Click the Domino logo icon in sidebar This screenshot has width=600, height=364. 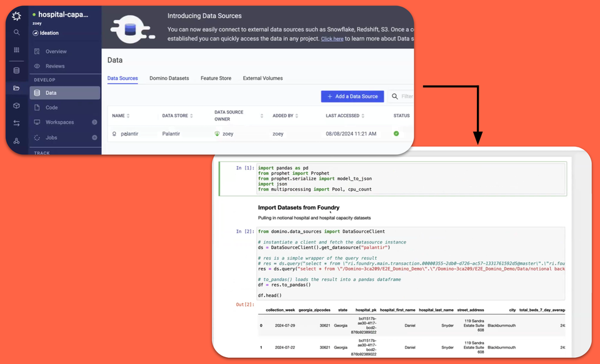pyautogui.click(x=16, y=16)
